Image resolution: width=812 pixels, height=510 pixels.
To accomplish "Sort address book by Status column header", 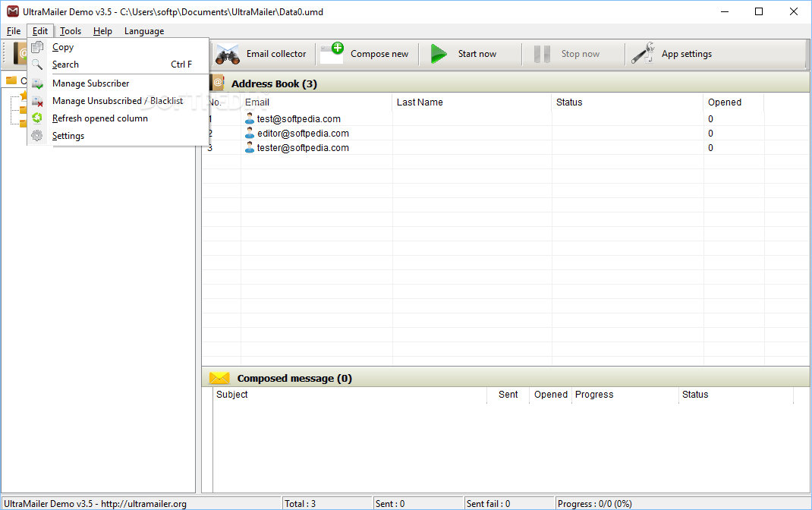I will (628, 102).
